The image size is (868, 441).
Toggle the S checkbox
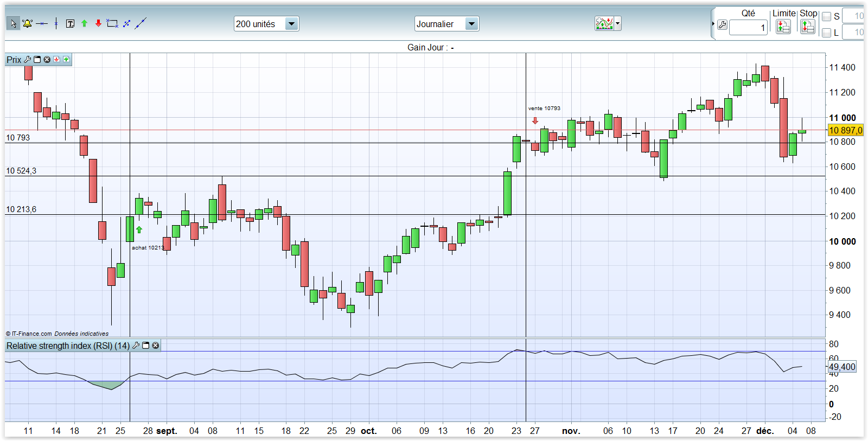[x=826, y=17]
